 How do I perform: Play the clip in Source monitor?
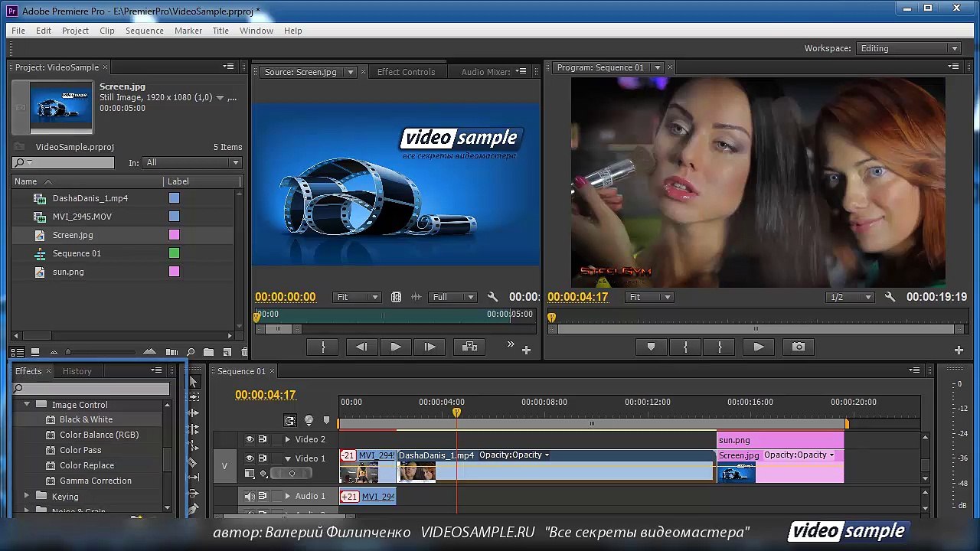click(x=396, y=347)
